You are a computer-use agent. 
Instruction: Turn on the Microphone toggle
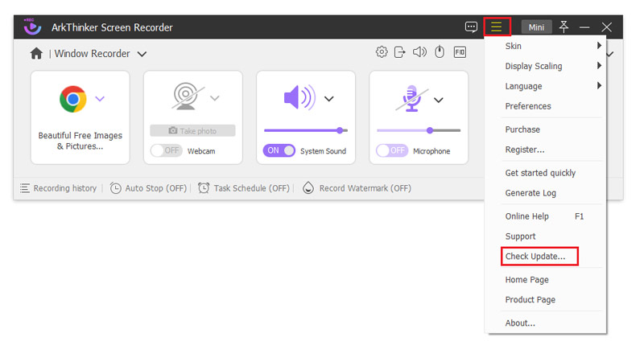392,150
